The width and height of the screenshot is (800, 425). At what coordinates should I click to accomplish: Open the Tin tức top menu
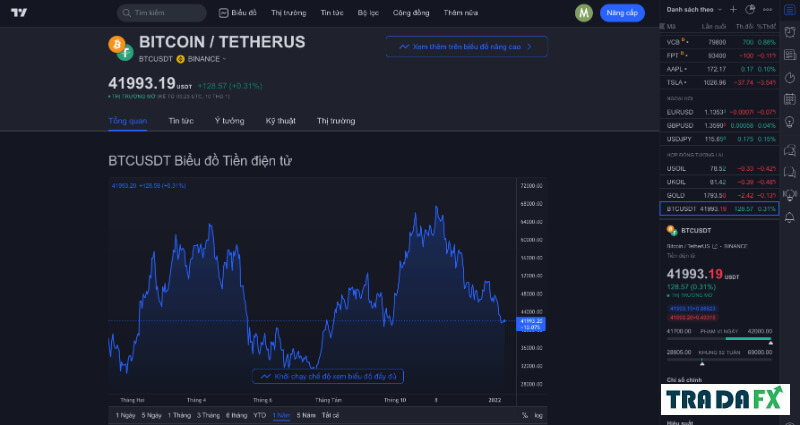pos(332,13)
